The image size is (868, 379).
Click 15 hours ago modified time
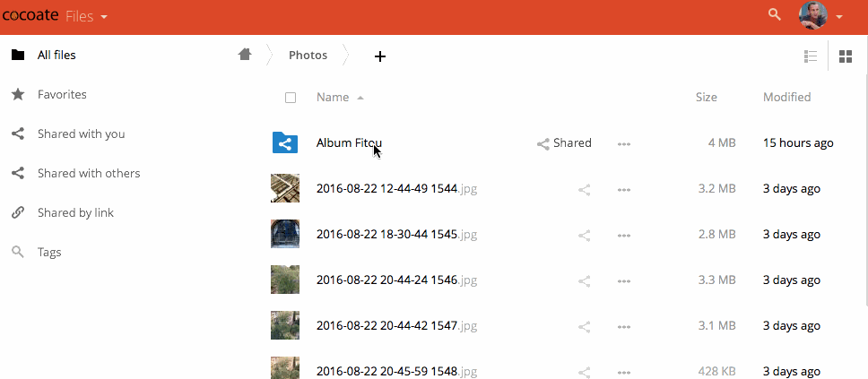798,142
